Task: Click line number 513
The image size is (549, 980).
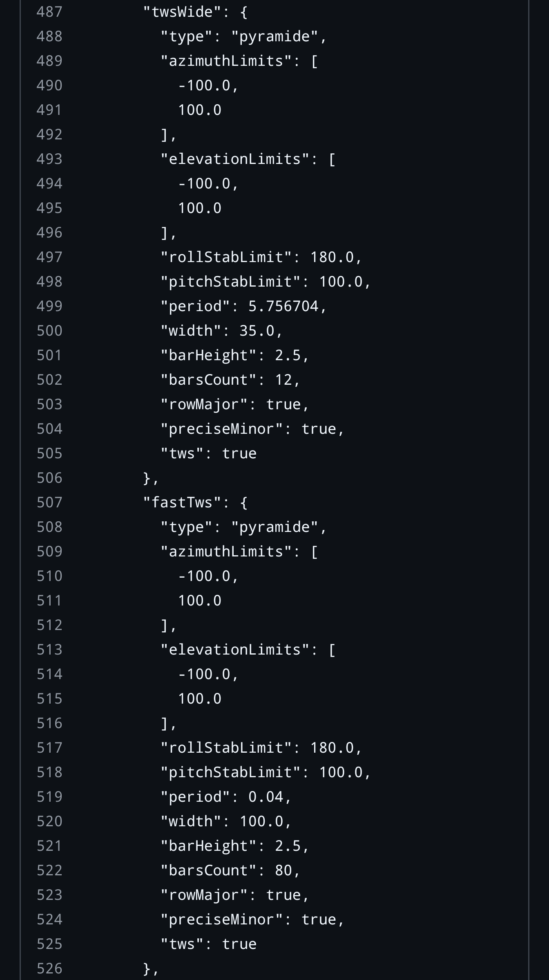Action: [x=49, y=650]
